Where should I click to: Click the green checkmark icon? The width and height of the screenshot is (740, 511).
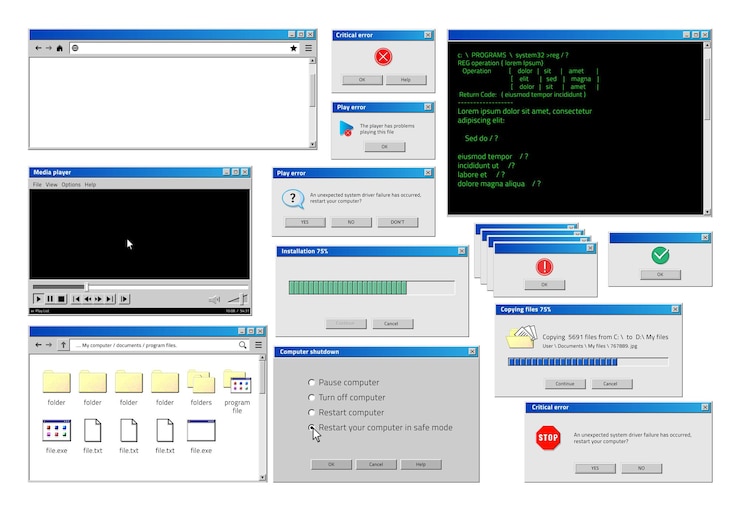coord(660,255)
